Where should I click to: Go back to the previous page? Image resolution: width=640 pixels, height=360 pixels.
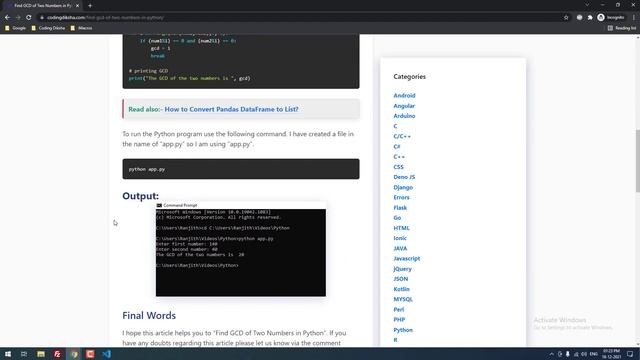(x=7, y=18)
